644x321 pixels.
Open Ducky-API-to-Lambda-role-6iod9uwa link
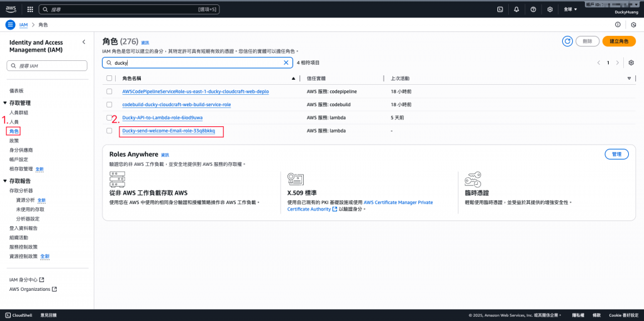[163, 118]
